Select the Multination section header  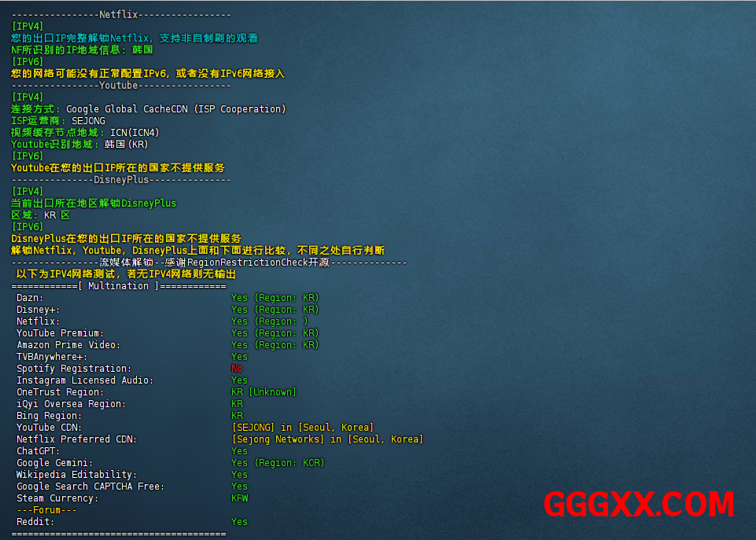[119, 286]
